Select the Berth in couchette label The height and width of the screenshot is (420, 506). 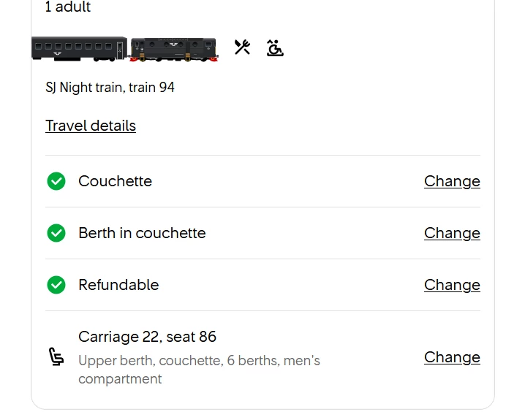click(142, 233)
